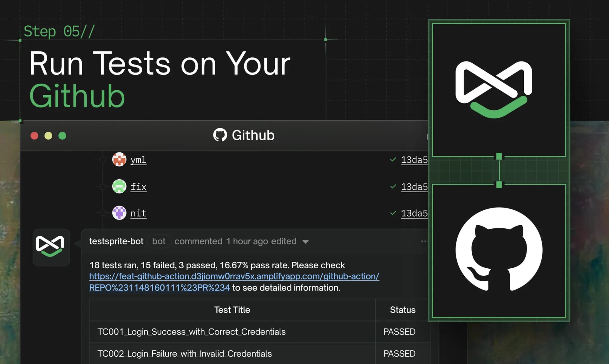Open the edited history dropdown arrow
This screenshot has width=609, height=364.
click(305, 242)
